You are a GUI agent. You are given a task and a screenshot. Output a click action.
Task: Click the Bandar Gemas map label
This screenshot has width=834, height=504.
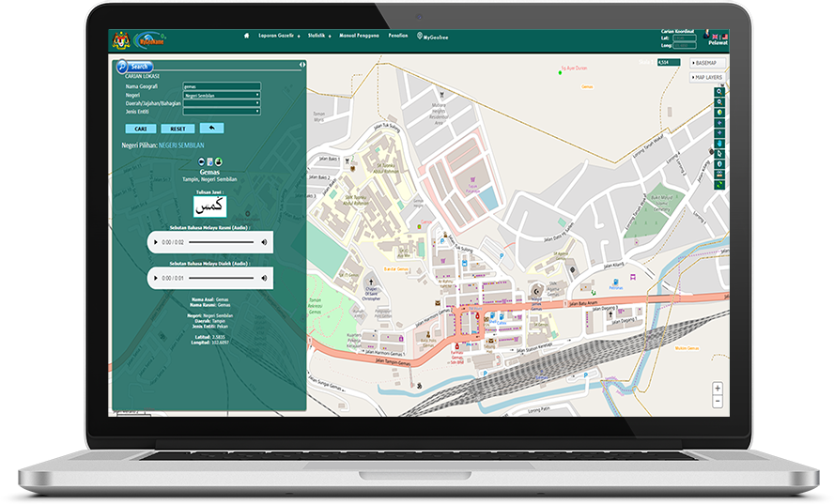tap(395, 269)
